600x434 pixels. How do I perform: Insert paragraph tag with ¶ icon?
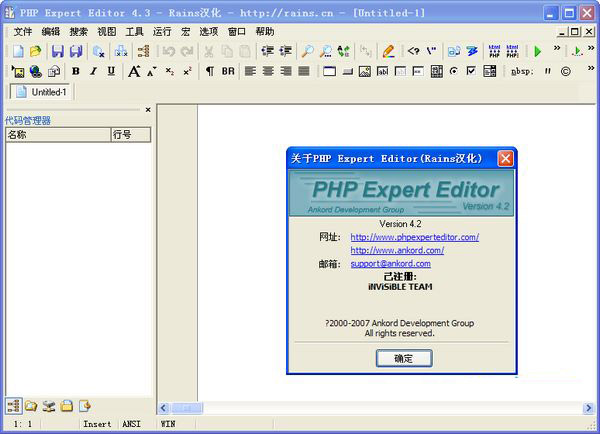tap(210, 71)
